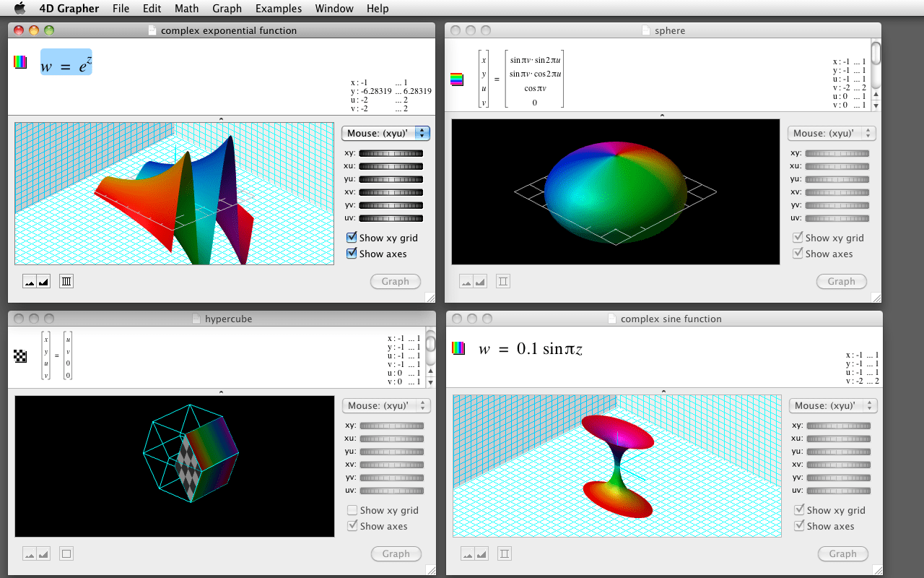Click rainbow color icon in complex exponential window
This screenshot has width=924, height=578.
[x=20, y=62]
